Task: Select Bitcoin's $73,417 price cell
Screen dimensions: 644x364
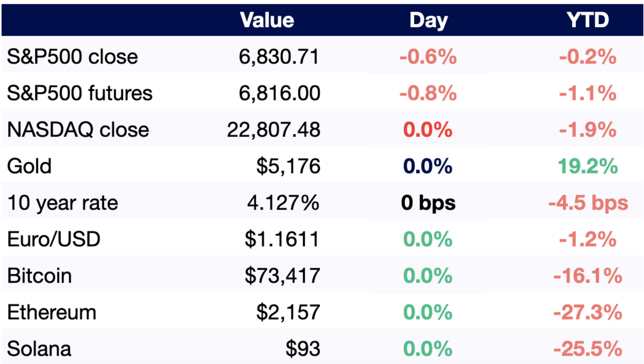Action: pos(282,276)
